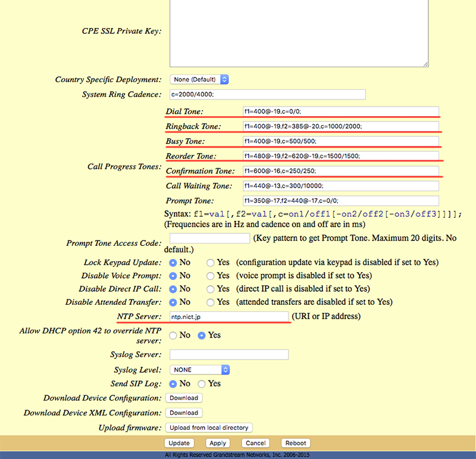This screenshot has width=476, height=459.
Task: Click the 'Call Progress Tones:' label
Action: pos(124,167)
